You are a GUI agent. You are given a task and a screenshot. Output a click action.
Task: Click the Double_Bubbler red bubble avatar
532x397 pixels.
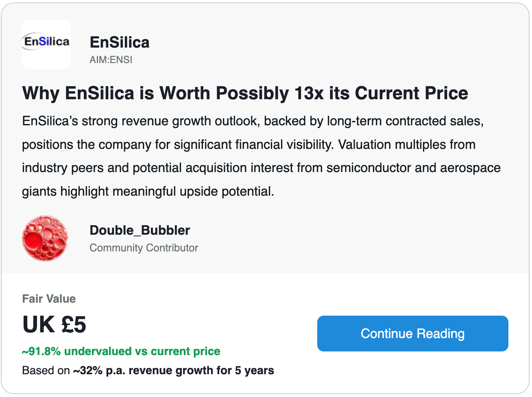pyautogui.click(x=45, y=238)
